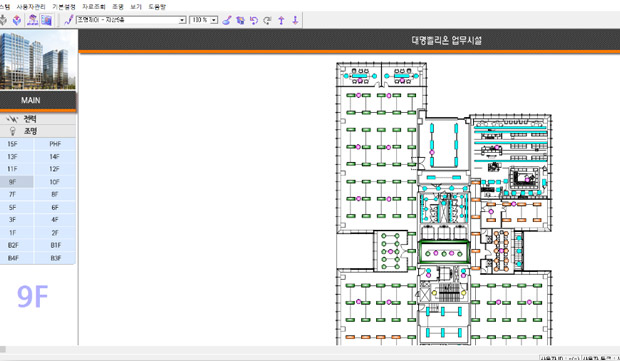Select floor 14F
Image resolution: width=620 pixels, height=361 pixels.
tap(55, 157)
